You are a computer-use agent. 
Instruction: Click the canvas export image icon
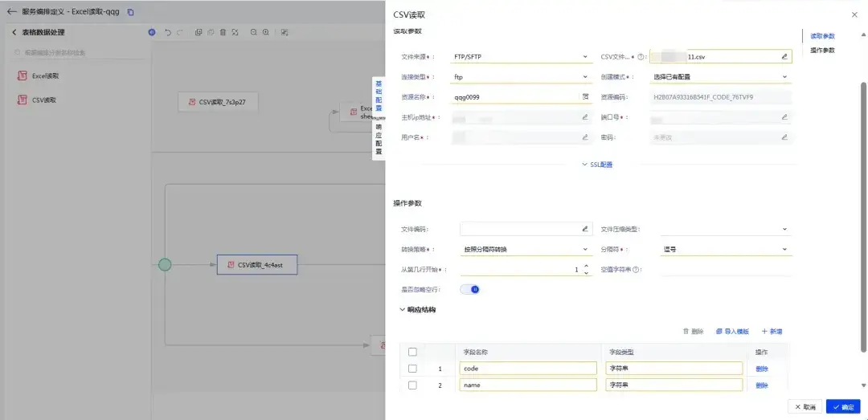click(x=285, y=33)
